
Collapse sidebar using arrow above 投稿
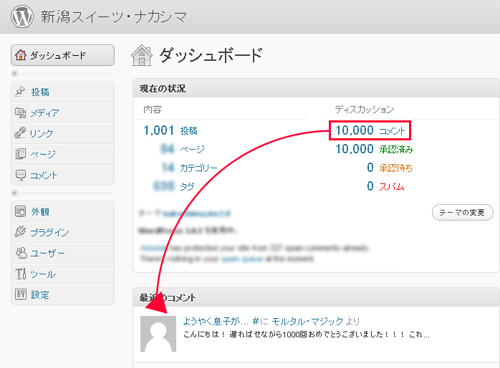pyautogui.click(x=14, y=73)
